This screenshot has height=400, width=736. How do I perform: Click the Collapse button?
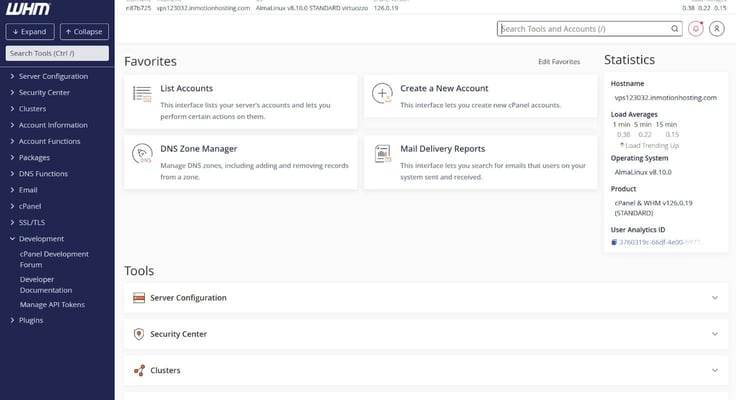pos(84,31)
